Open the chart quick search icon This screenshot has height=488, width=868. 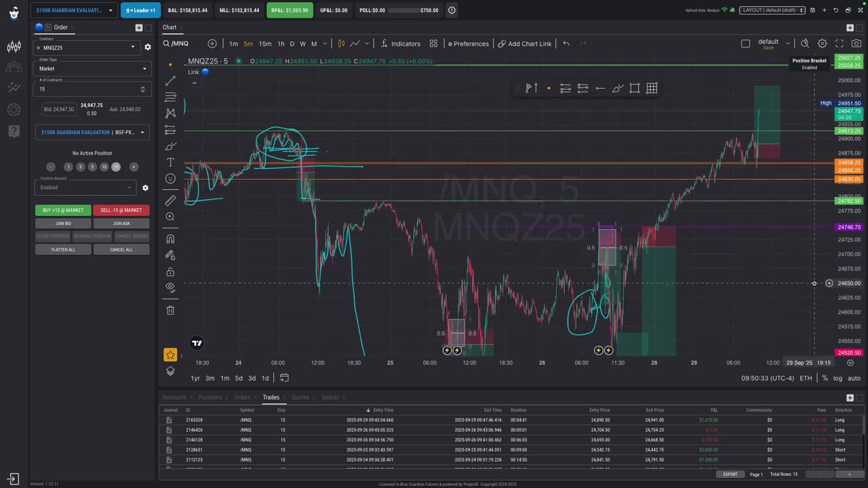pos(805,43)
